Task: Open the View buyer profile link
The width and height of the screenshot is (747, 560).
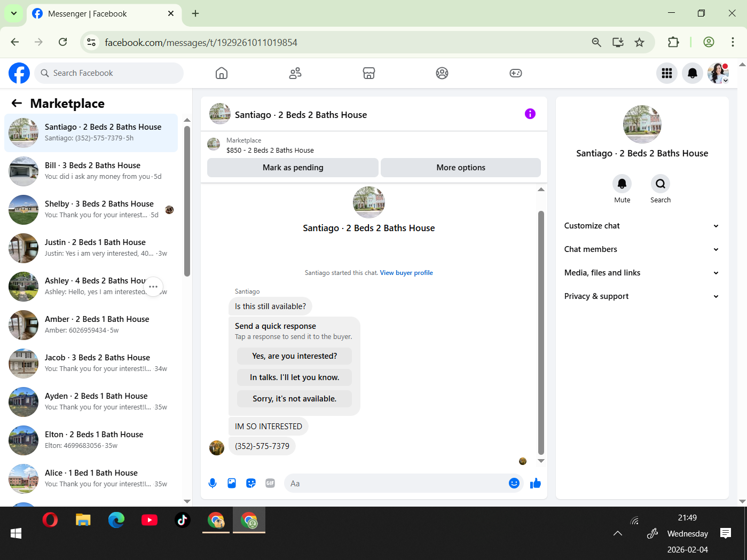Action: click(x=406, y=273)
